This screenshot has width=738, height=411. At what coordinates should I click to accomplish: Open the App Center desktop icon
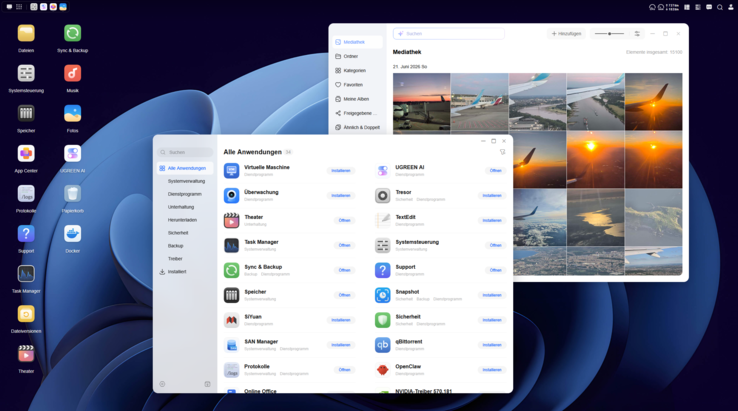(x=26, y=153)
